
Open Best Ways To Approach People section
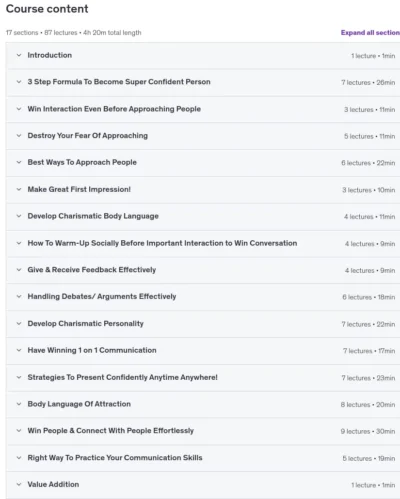pyautogui.click(x=82, y=162)
